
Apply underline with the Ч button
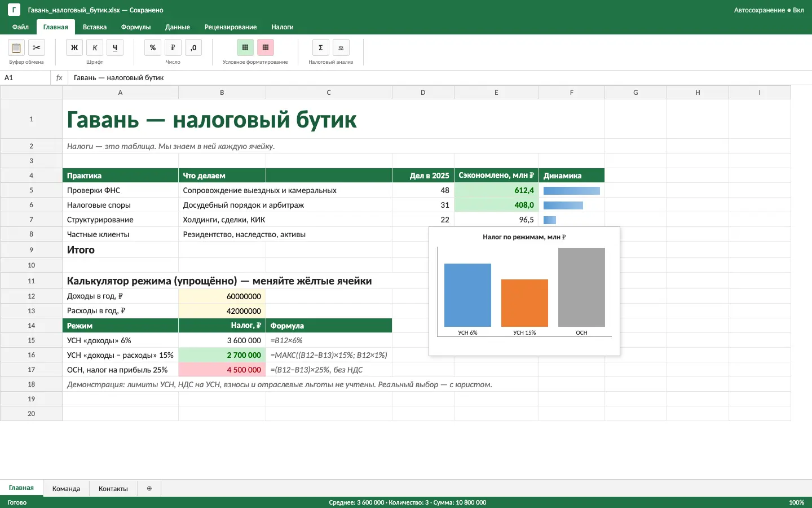tap(115, 48)
